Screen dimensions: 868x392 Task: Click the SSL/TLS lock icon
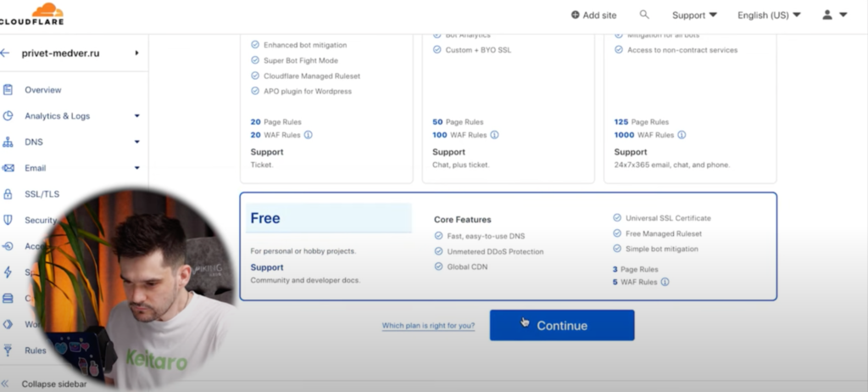click(x=8, y=194)
